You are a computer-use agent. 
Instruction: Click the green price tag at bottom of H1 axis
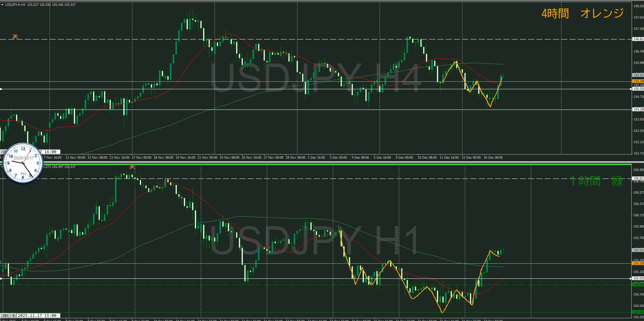point(638,312)
